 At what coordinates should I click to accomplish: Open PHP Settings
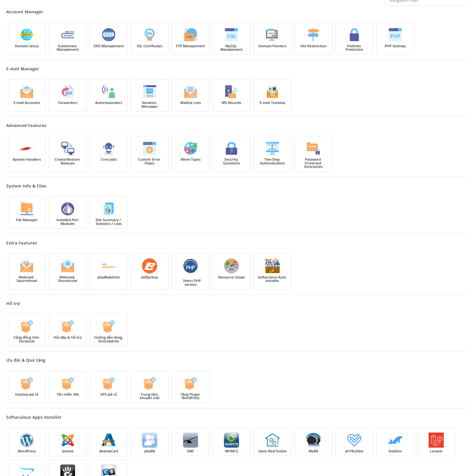395,38
